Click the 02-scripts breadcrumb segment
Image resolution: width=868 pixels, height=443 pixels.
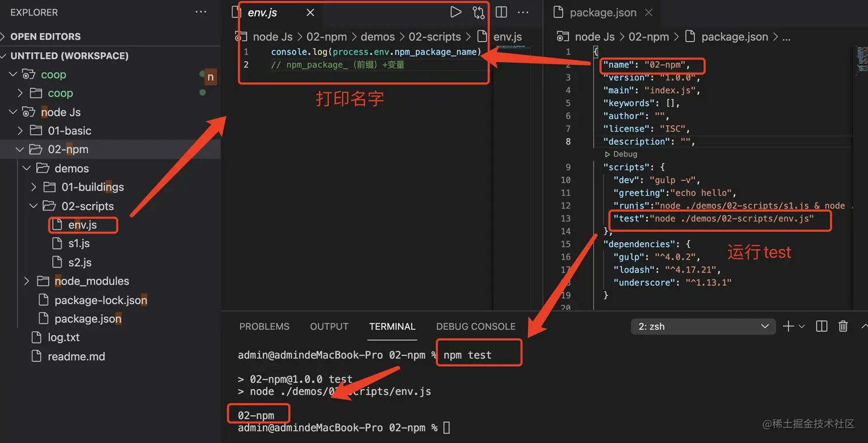click(435, 37)
